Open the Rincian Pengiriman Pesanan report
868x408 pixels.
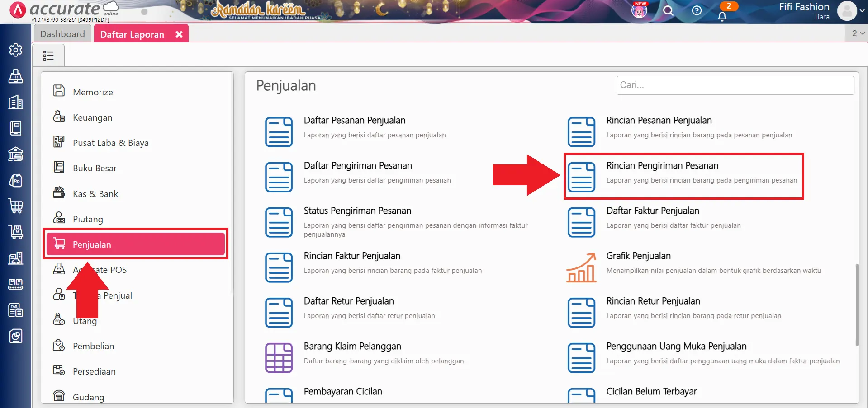click(x=662, y=165)
